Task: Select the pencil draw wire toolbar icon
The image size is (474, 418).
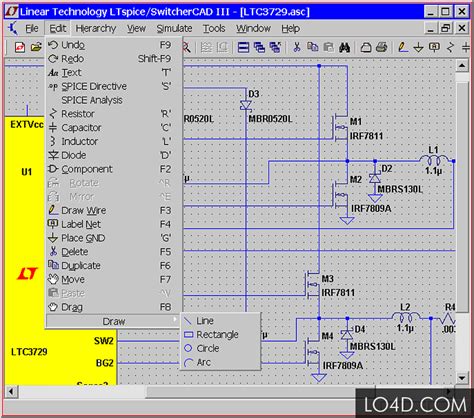Action: click(403, 47)
